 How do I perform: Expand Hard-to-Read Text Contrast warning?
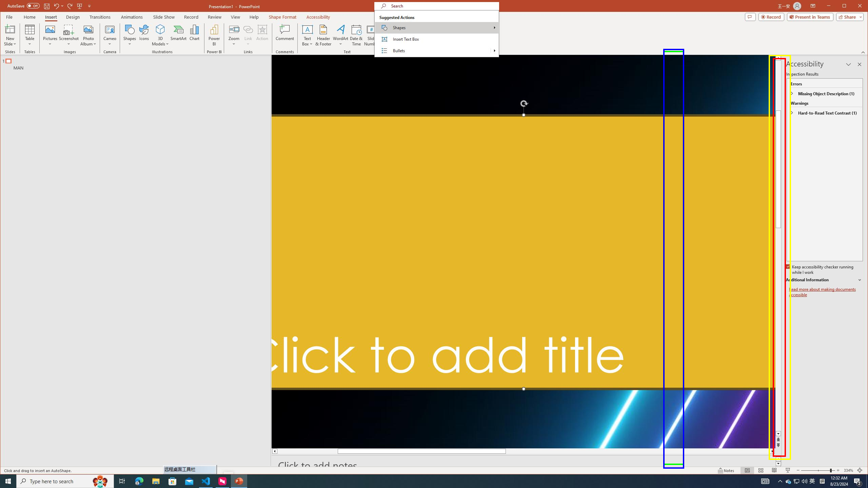click(x=792, y=113)
